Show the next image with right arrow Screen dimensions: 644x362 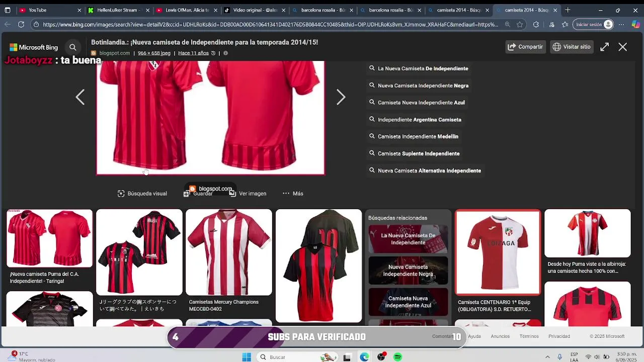[341, 97]
